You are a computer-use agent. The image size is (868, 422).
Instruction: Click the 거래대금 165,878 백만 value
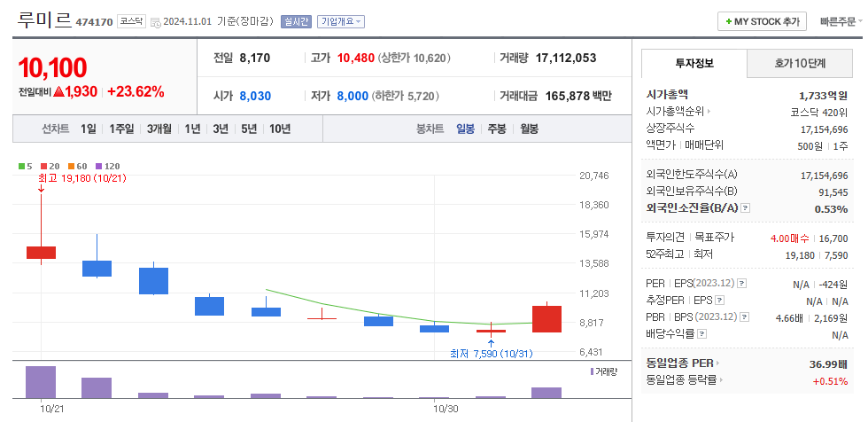coord(578,97)
